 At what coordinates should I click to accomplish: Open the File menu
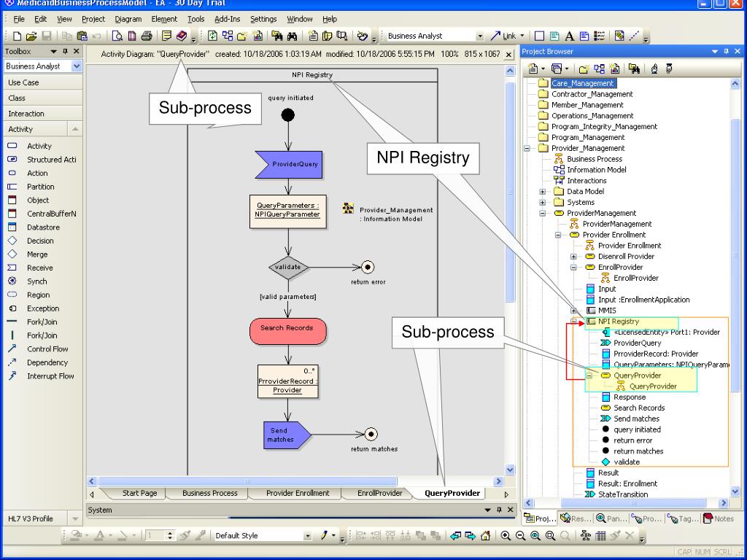click(19, 19)
